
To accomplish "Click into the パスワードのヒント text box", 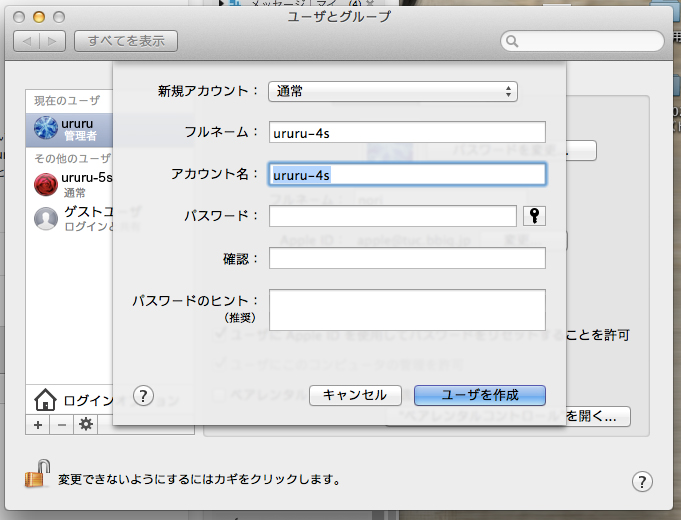I will (407, 310).
